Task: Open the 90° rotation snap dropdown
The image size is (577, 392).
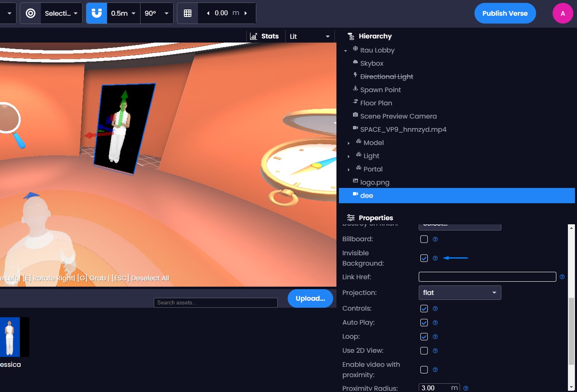Action: tap(157, 13)
